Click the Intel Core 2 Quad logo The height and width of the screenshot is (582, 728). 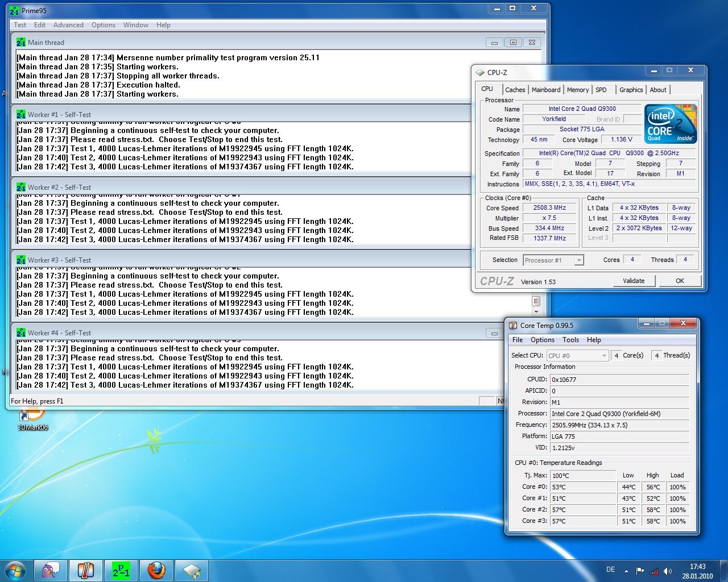click(x=671, y=123)
